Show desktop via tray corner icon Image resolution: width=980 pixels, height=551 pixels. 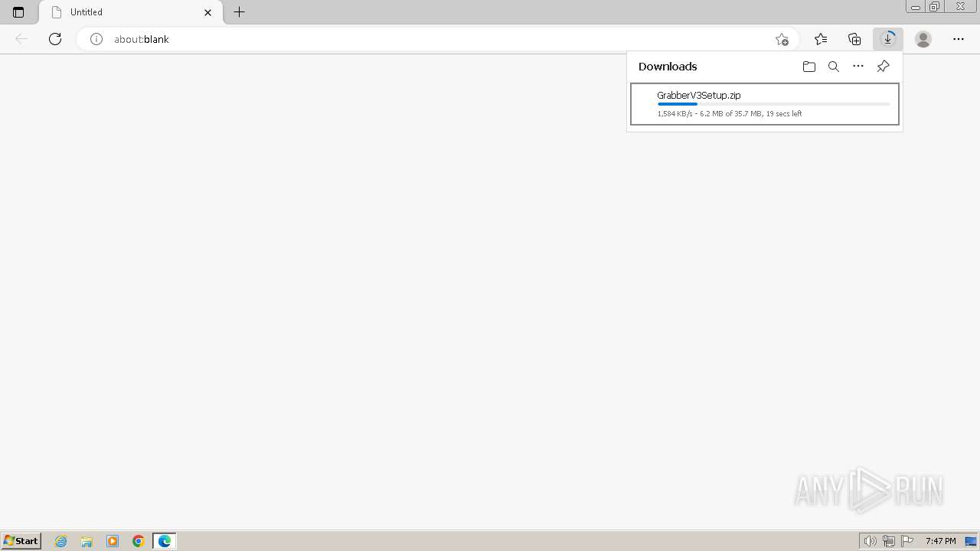pyautogui.click(x=971, y=541)
